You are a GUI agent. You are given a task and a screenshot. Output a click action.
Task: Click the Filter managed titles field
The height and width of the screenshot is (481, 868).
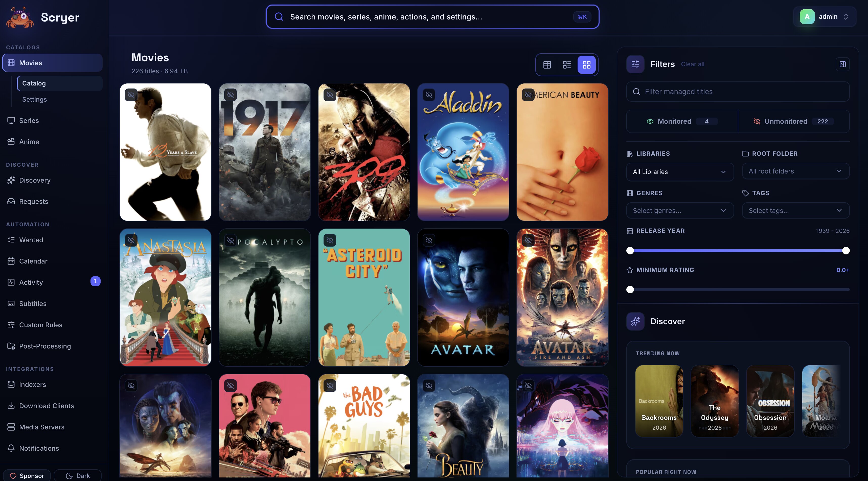pyautogui.click(x=738, y=91)
